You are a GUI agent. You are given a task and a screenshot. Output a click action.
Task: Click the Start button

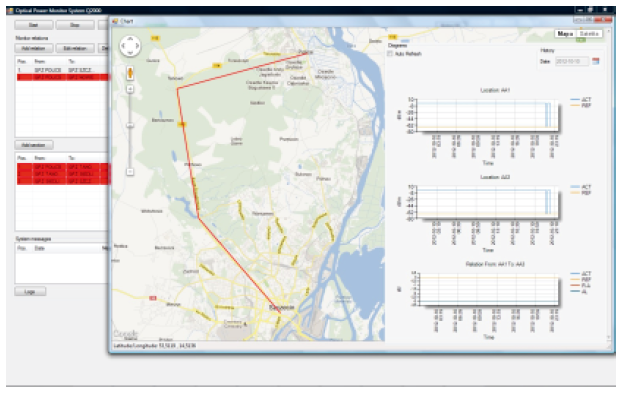[x=34, y=25]
